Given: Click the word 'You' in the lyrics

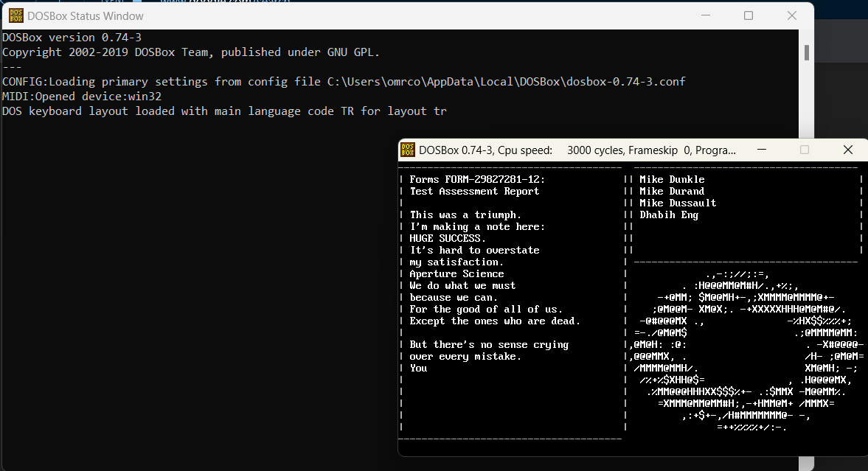Looking at the screenshot, I should [418, 368].
